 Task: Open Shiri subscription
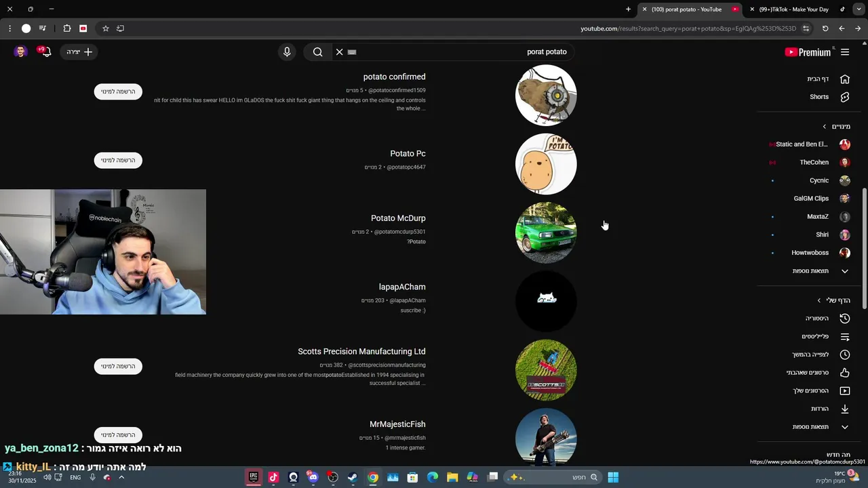pos(810,235)
